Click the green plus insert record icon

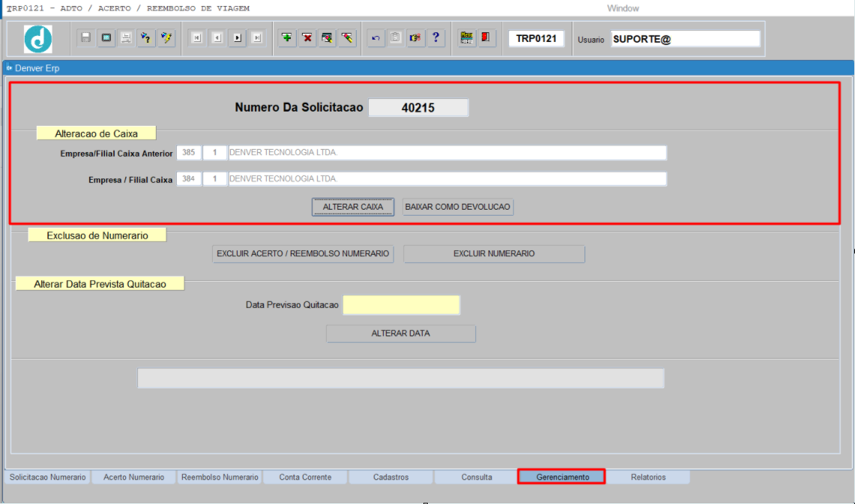(286, 37)
